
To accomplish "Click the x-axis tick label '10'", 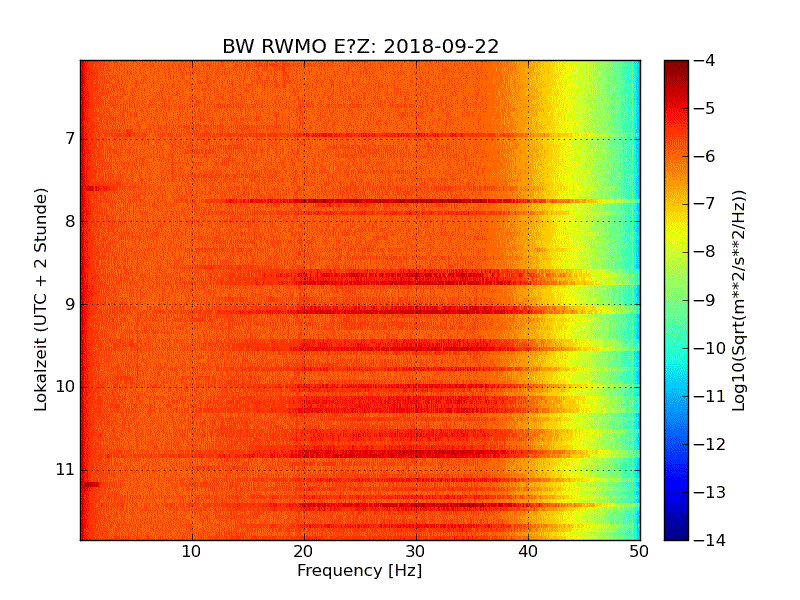I will pos(192,552).
